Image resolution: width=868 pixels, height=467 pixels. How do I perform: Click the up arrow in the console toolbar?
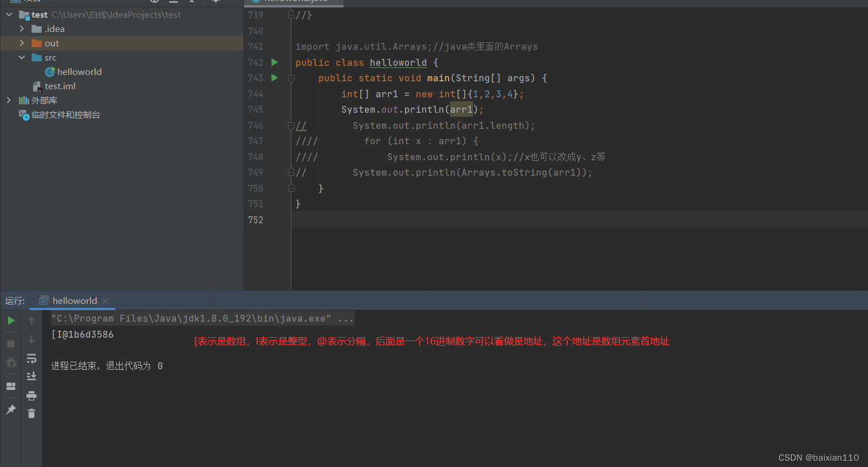point(31,321)
